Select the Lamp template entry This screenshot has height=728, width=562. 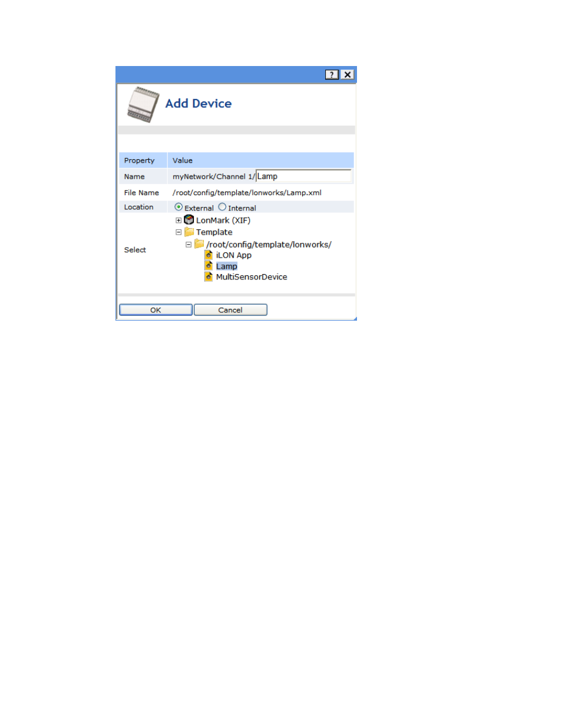227,266
